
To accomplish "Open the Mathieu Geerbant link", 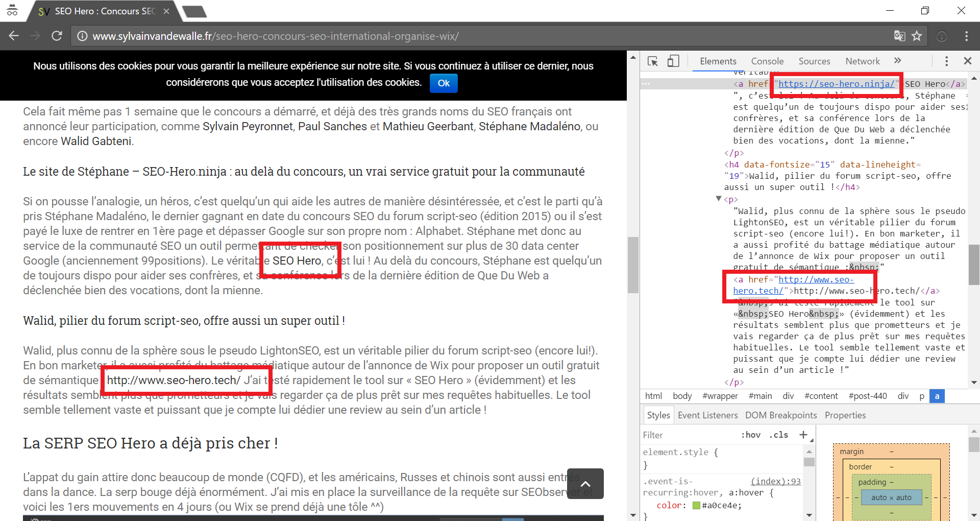I will [x=428, y=126].
